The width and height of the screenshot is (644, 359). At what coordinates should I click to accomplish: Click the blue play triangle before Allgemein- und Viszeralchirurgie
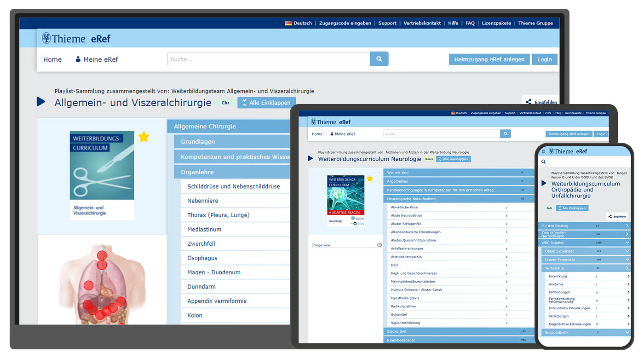(x=41, y=102)
